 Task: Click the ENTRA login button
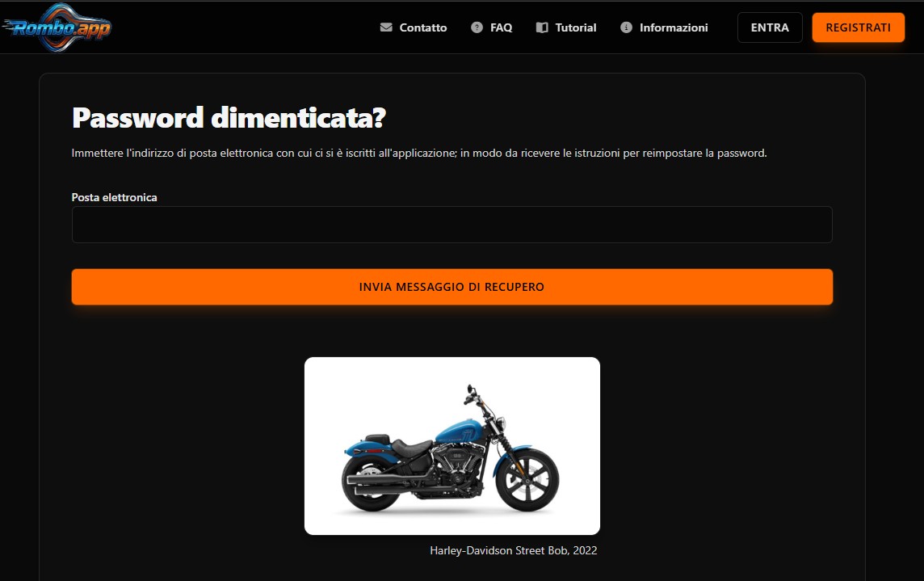(770, 27)
